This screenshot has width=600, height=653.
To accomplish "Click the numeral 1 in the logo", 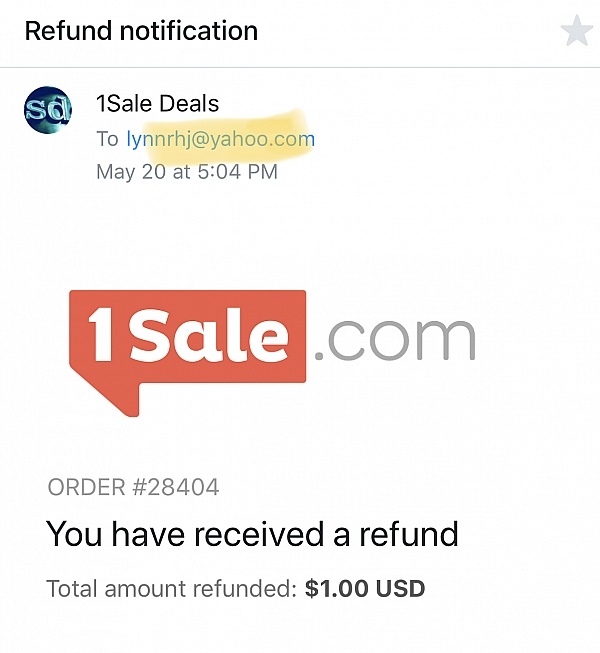I will pyautogui.click(x=102, y=336).
